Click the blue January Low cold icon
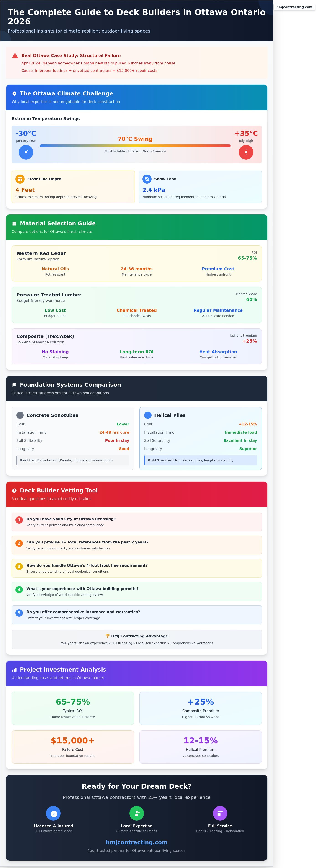Screen dimensions: 319x868 pyautogui.click(x=26, y=152)
